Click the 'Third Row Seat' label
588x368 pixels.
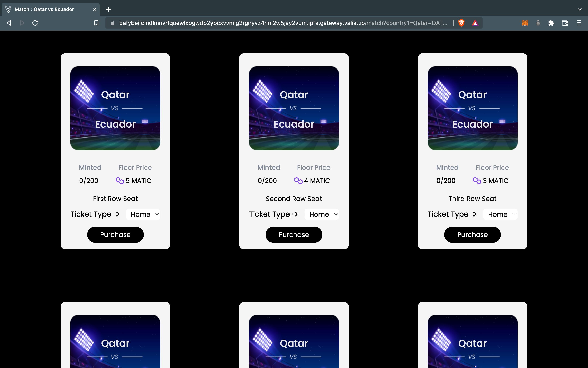click(473, 199)
